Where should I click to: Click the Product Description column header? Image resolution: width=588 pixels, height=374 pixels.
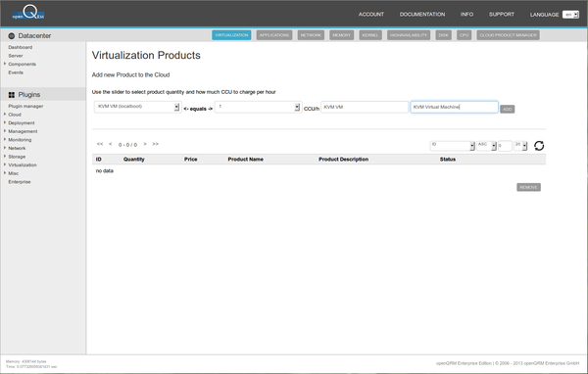tap(344, 160)
